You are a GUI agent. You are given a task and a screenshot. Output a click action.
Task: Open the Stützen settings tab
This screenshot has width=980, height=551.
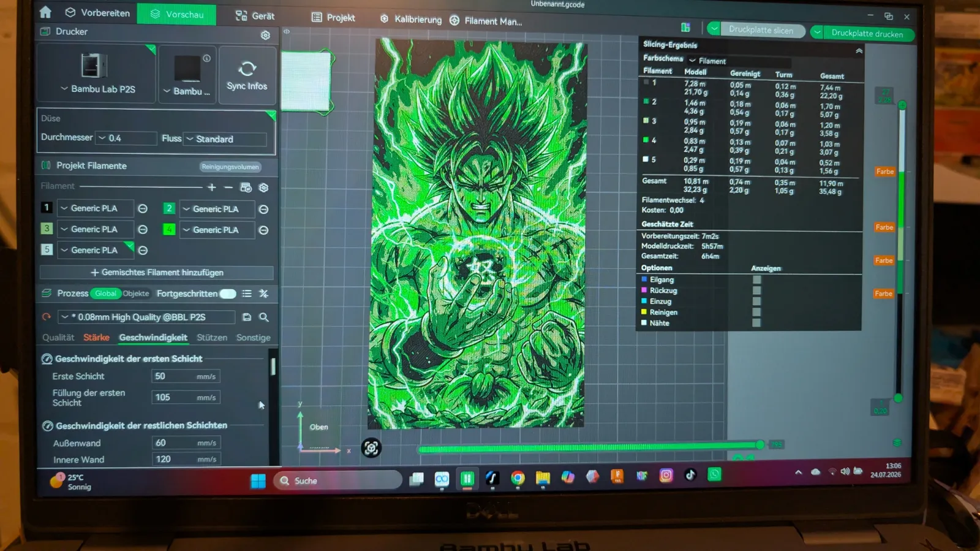[212, 338]
